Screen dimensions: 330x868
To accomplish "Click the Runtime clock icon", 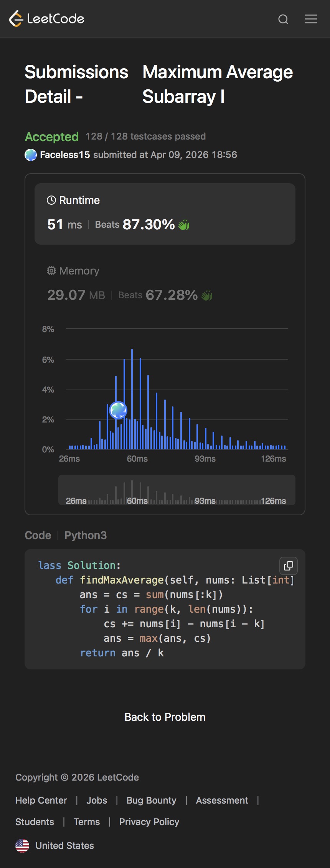I will [x=51, y=200].
